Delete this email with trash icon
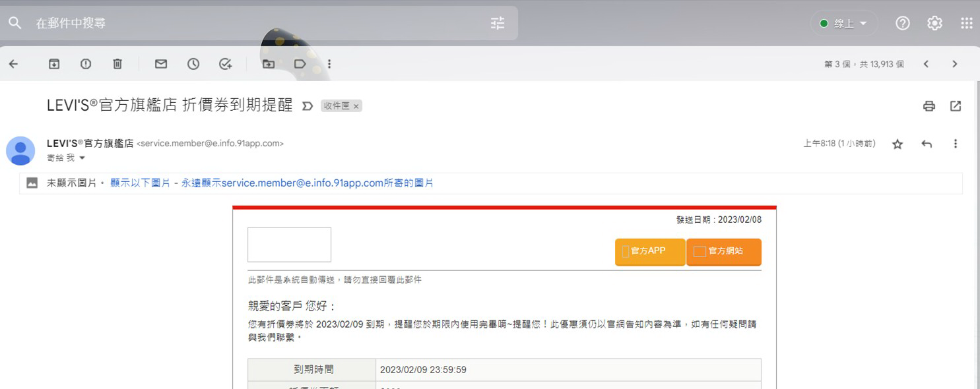980x389 pixels. click(117, 64)
